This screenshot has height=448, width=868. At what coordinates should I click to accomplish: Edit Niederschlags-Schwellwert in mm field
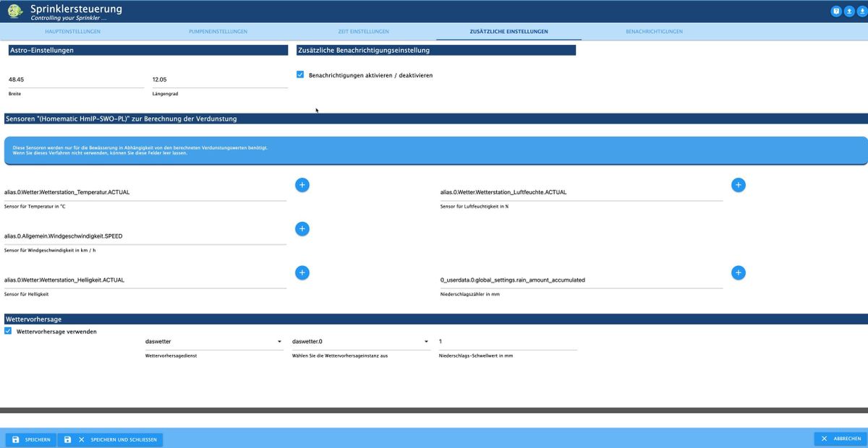tap(507, 341)
